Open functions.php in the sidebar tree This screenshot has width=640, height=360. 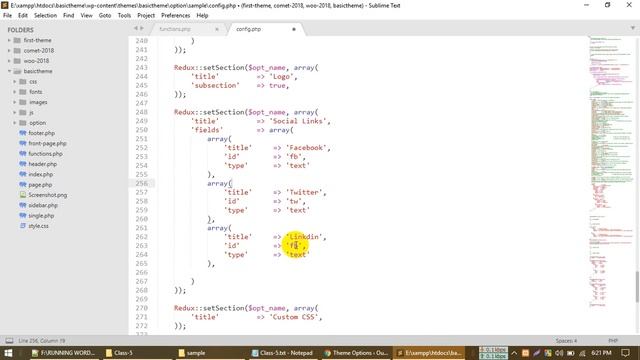point(45,153)
